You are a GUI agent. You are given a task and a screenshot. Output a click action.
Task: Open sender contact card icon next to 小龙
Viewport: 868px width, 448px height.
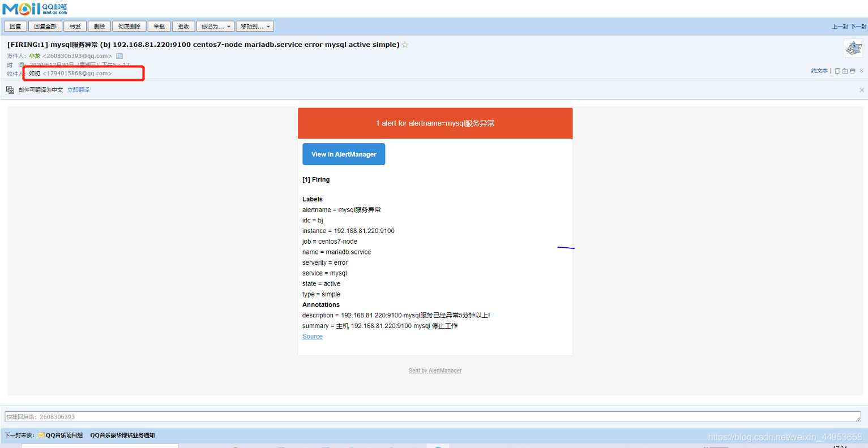point(119,56)
